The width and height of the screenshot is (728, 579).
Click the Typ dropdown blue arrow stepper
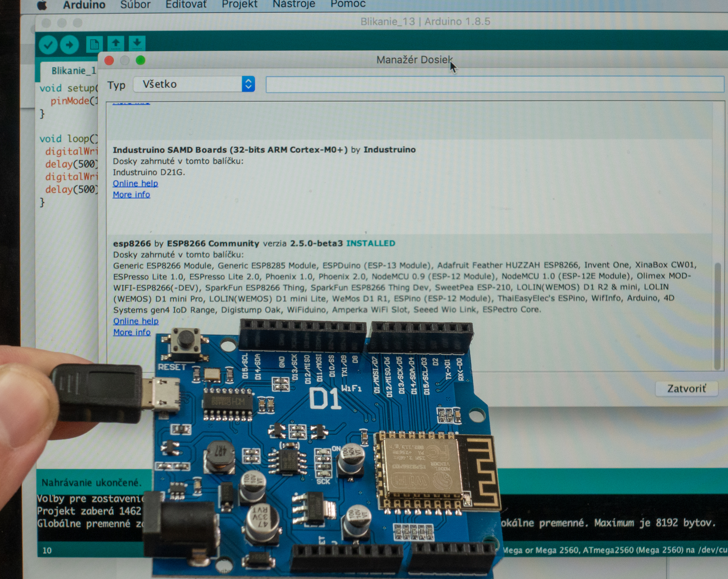[248, 84]
